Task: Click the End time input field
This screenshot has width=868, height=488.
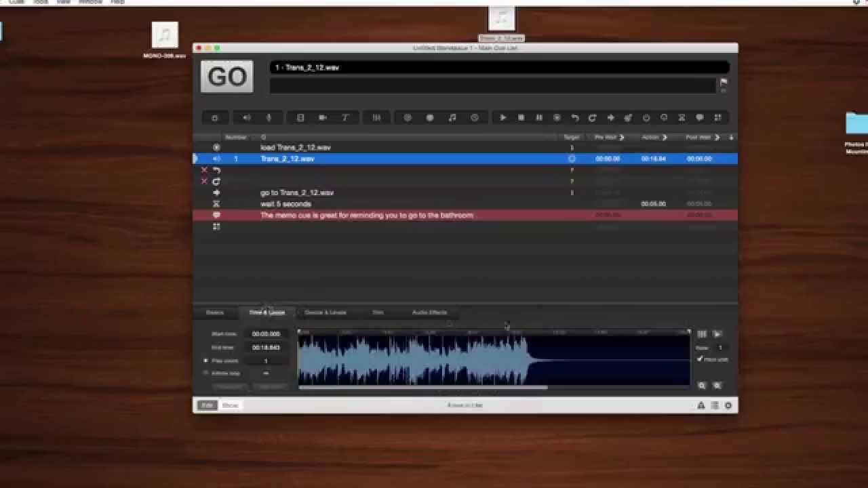Action: pos(266,347)
